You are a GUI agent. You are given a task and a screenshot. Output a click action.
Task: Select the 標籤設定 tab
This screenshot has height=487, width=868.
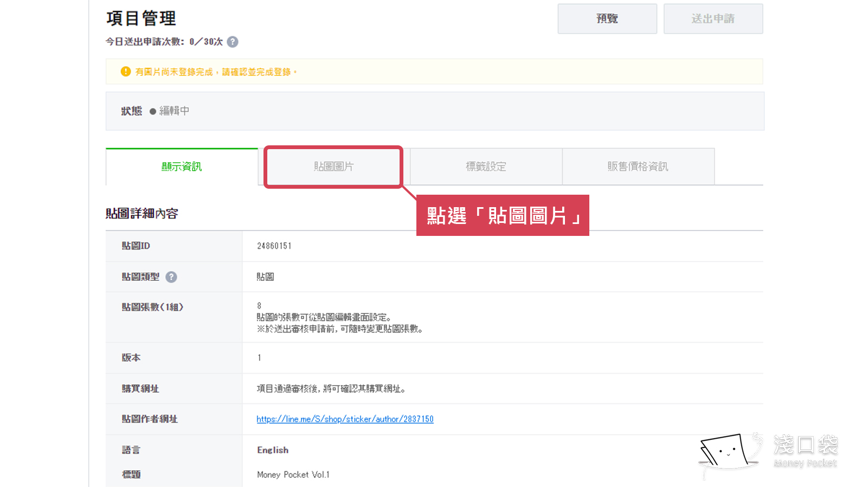(x=486, y=166)
